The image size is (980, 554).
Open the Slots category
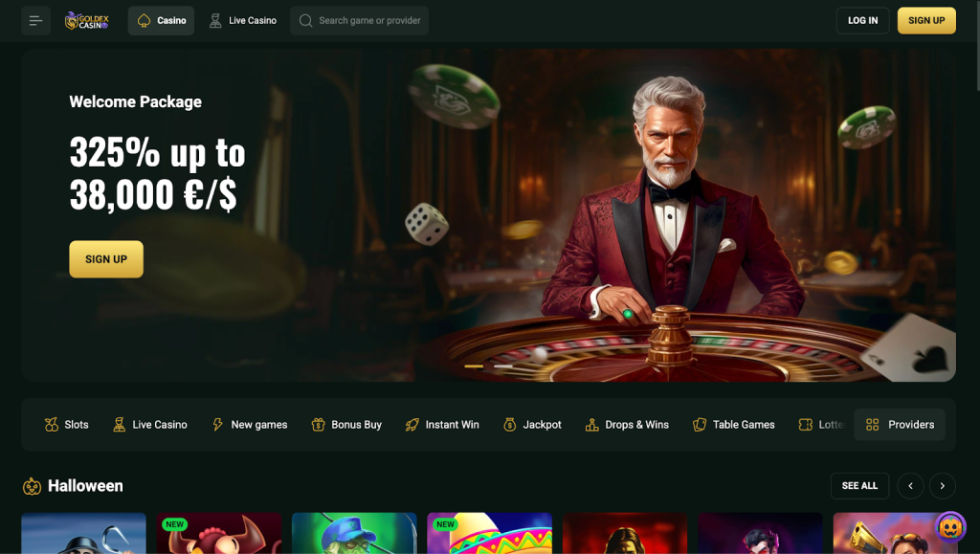click(66, 425)
